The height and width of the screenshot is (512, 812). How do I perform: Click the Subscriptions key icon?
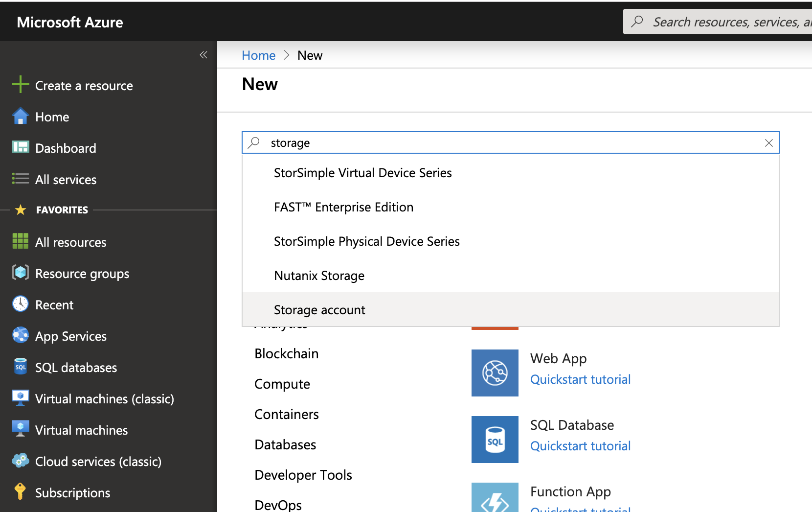(x=20, y=491)
